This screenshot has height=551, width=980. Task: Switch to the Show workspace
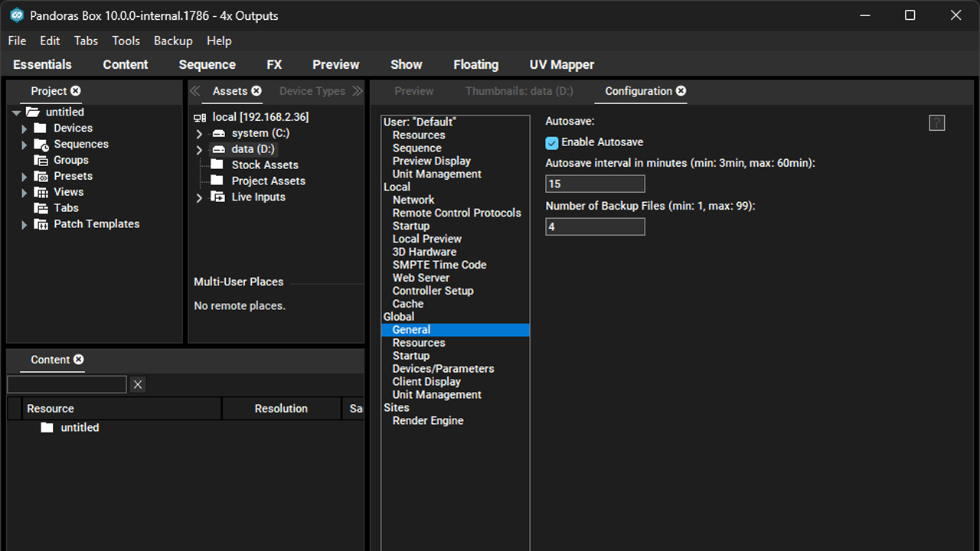(x=407, y=65)
